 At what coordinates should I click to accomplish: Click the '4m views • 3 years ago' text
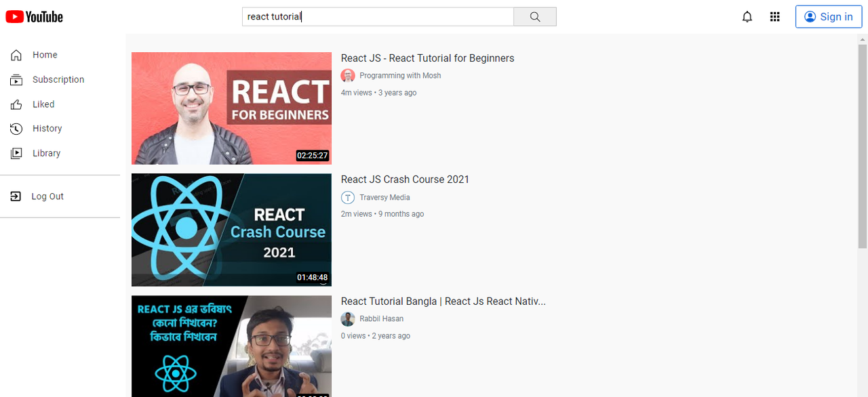click(x=378, y=93)
